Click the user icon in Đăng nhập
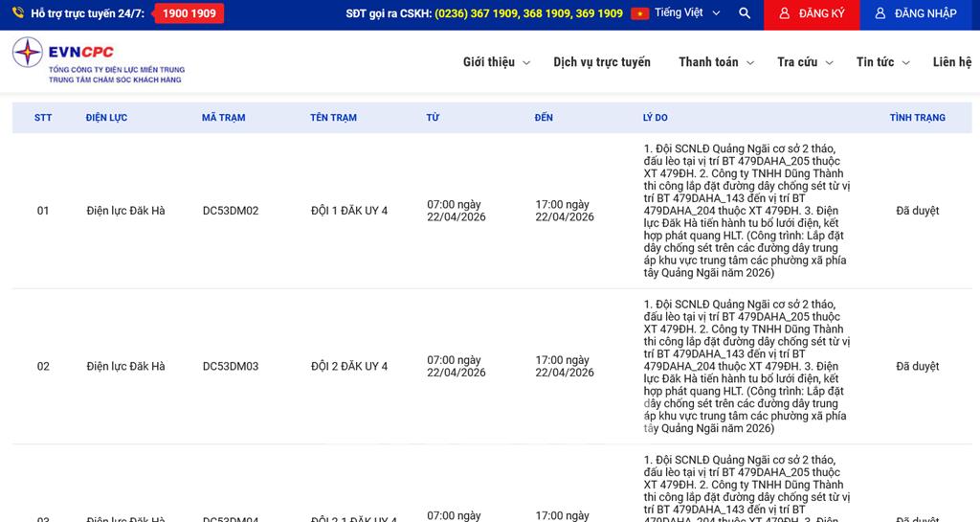Screen dimensions: 980x522 880,13
